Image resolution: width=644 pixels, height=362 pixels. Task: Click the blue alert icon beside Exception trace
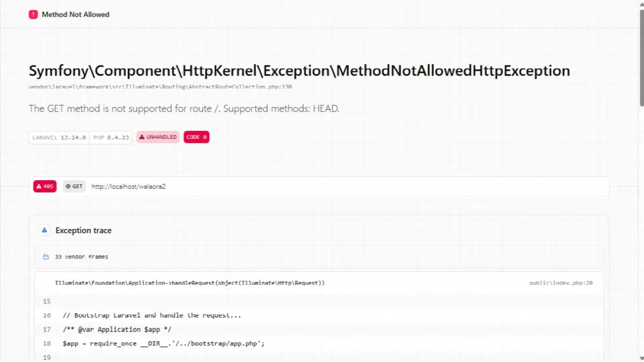coord(44,230)
